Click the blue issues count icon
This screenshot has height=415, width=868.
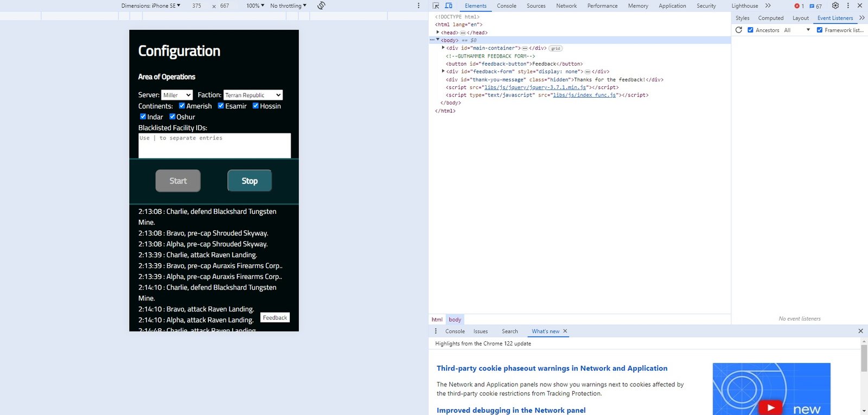pyautogui.click(x=815, y=6)
